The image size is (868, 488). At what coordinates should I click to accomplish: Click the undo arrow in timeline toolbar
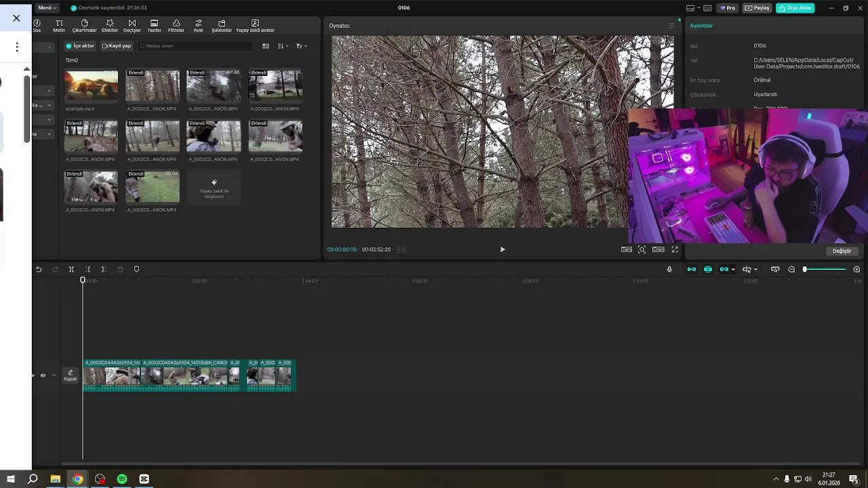39,269
